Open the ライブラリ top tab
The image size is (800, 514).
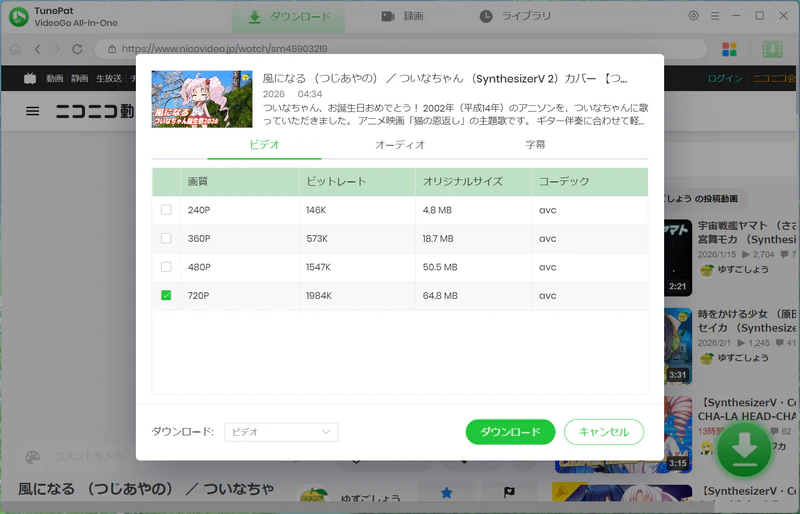(x=516, y=17)
